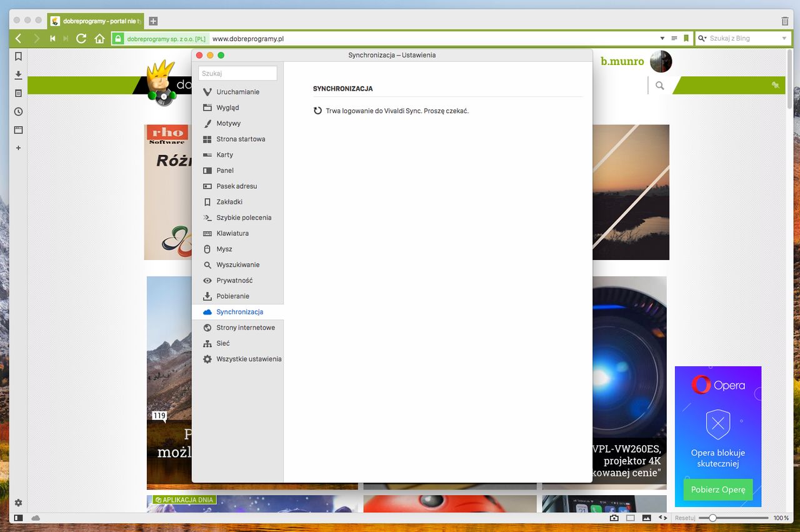This screenshot has height=532, width=800.
Task: Open the address bar history dropdown arrow
Action: click(662, 38)
